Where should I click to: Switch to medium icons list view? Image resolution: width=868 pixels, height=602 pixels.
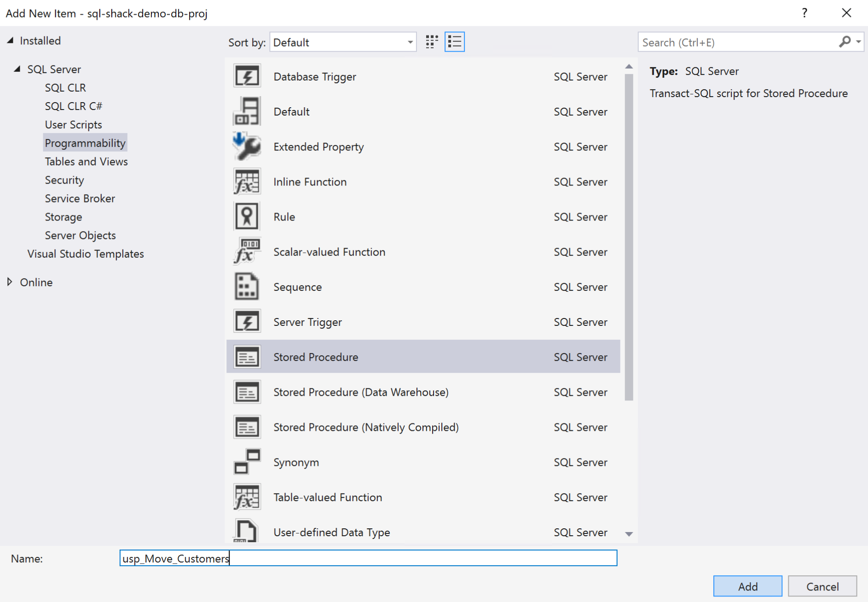coord(455,42)
